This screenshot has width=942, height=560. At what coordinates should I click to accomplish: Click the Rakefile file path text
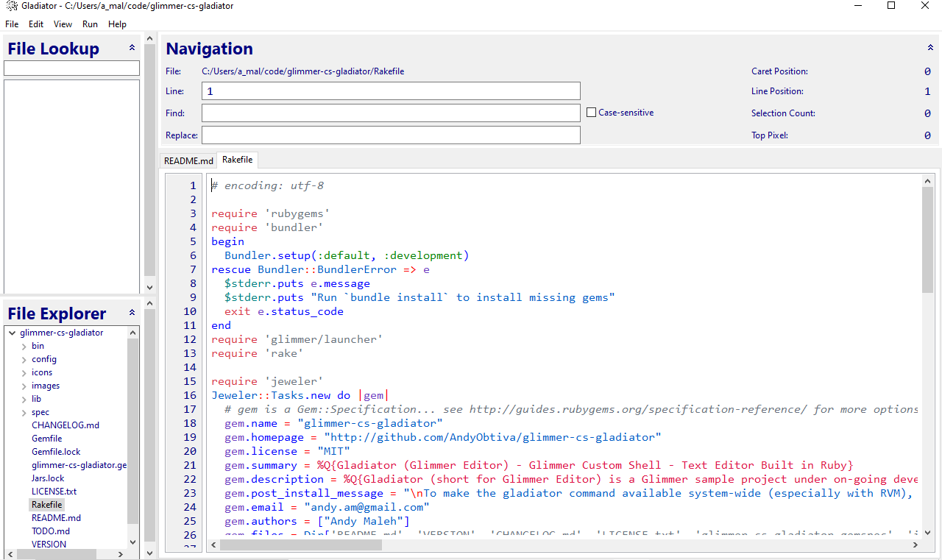point(303,71)
